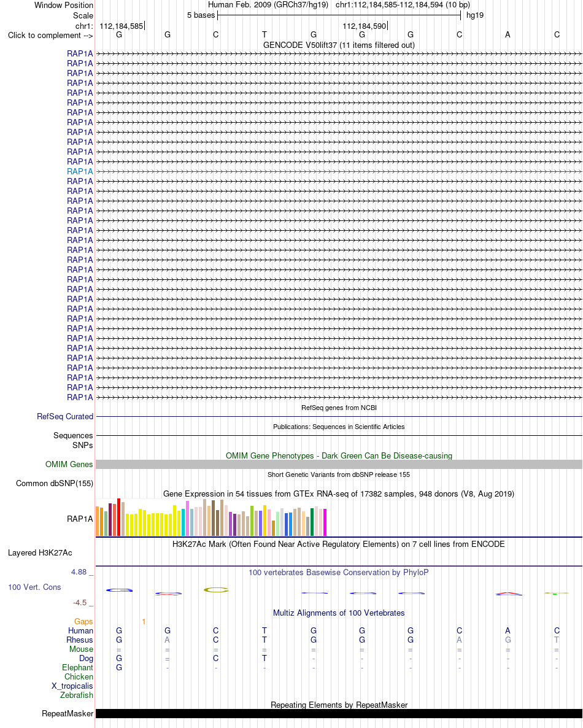This screenshot has height=728, width=583.
Task: Click the "RefSeq genes from NCBI" title
Action: coord(339,408)
